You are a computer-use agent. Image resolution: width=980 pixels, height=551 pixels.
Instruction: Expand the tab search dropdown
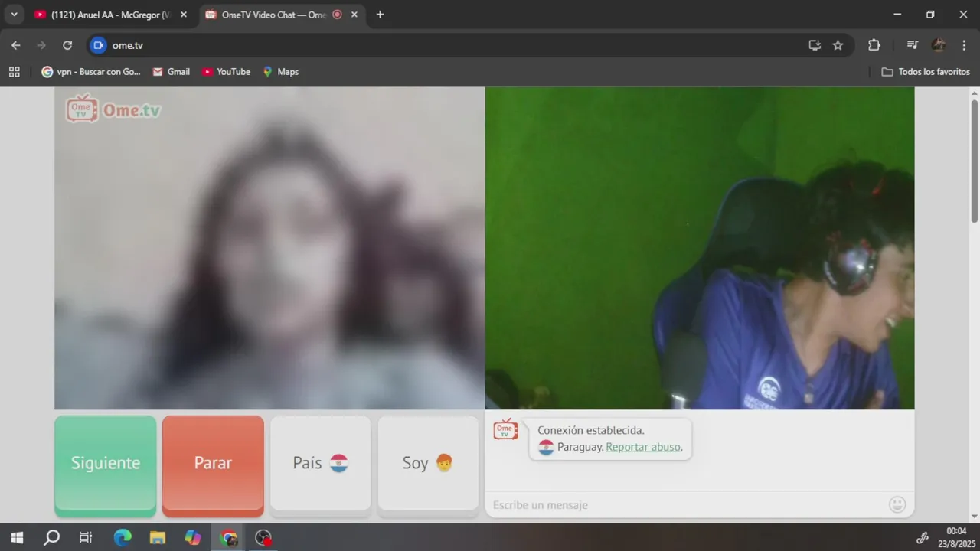(14, 15)
